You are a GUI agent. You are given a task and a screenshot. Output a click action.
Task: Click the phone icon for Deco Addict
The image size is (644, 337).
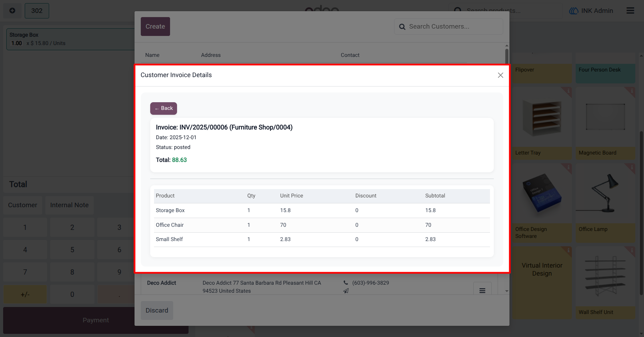point(346,283)
